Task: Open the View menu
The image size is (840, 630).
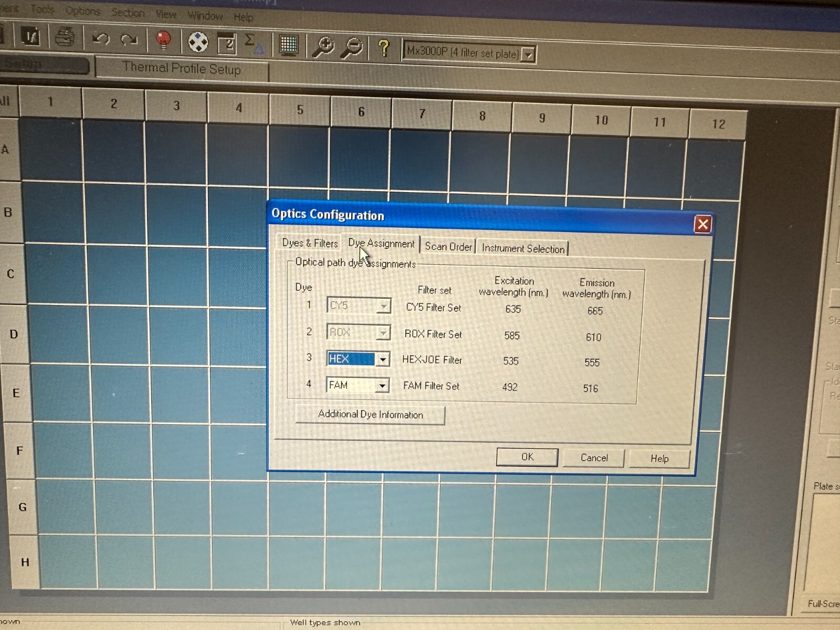Action: pyautogui.click(x=166, y=14)
